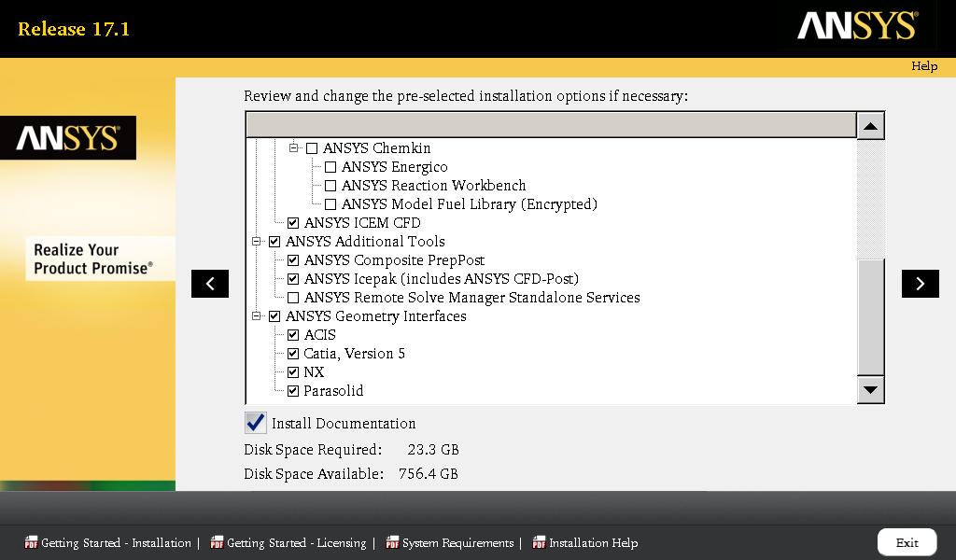The height and width of the screenshot is (560, 956).
Task: Click the vertical scrollbar thumb
Action: coord(871,316)
